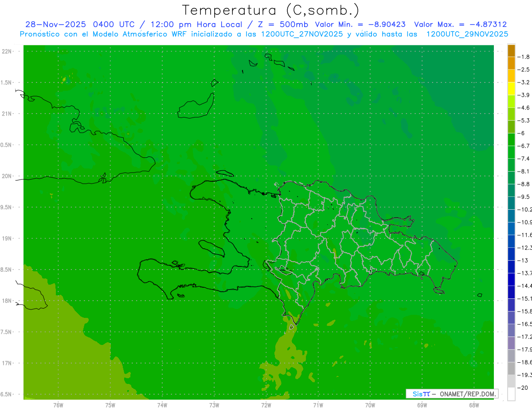
Task: Click the '73W' longitude label
Action: click(214, 405)
